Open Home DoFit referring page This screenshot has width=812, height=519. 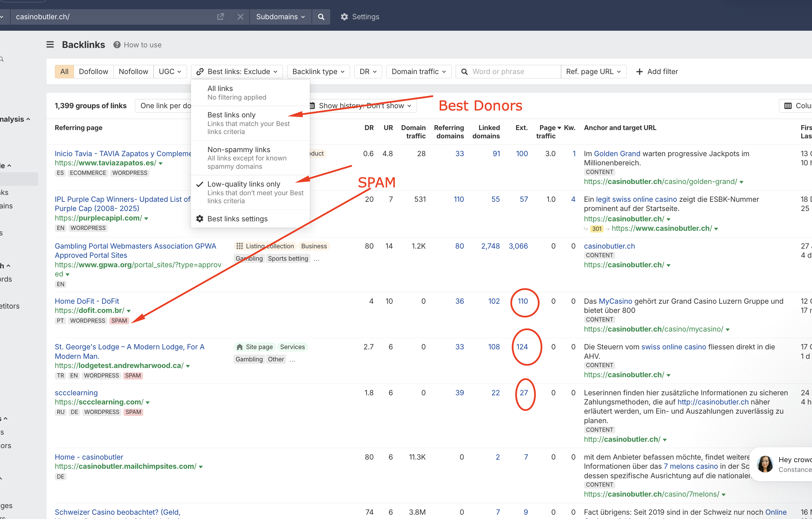click(x=87, y=301)
